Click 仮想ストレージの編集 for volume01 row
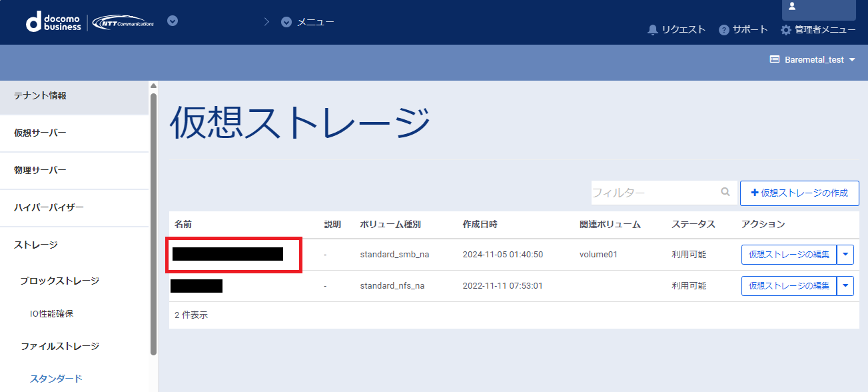 [789, 254]
